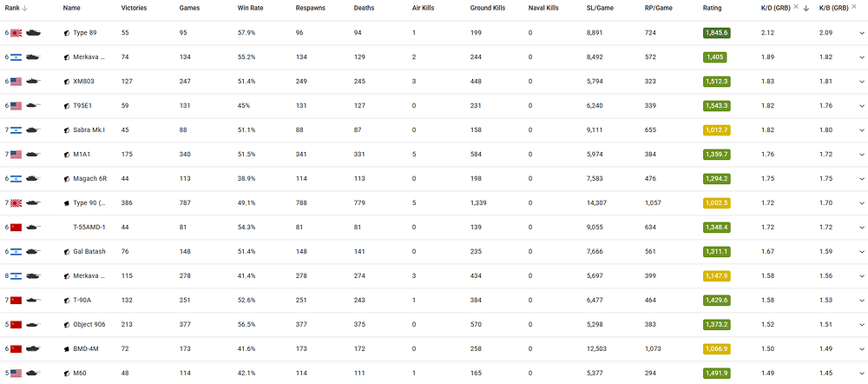This screenshot has width=868, height=384.
Task: Sort table by Win Rate header
Action: [x=248, y=9]
